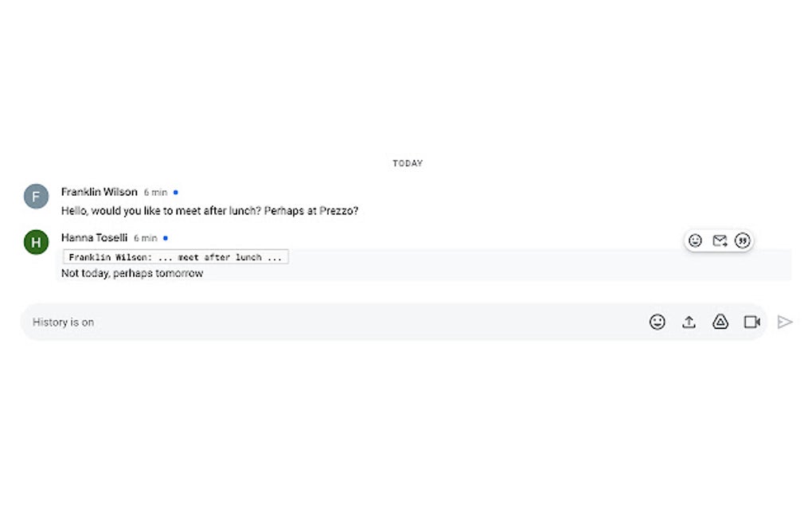Click the message input showing History is on
Screen dimensions: 812x508
click(x=318, y=322)
